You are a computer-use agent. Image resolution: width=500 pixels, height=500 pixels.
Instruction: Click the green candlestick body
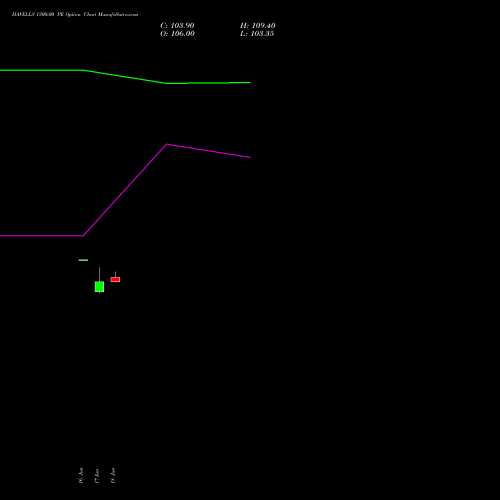pyautogui.click(x=99, y=287)
